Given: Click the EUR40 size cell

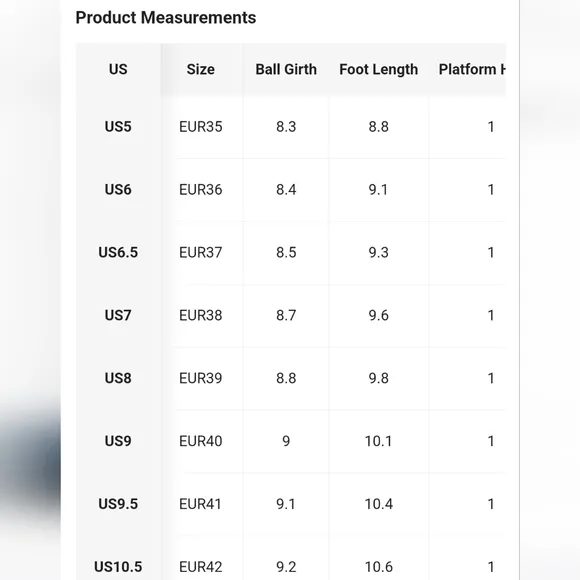Looking at the screenshot, I should point(200,441).
